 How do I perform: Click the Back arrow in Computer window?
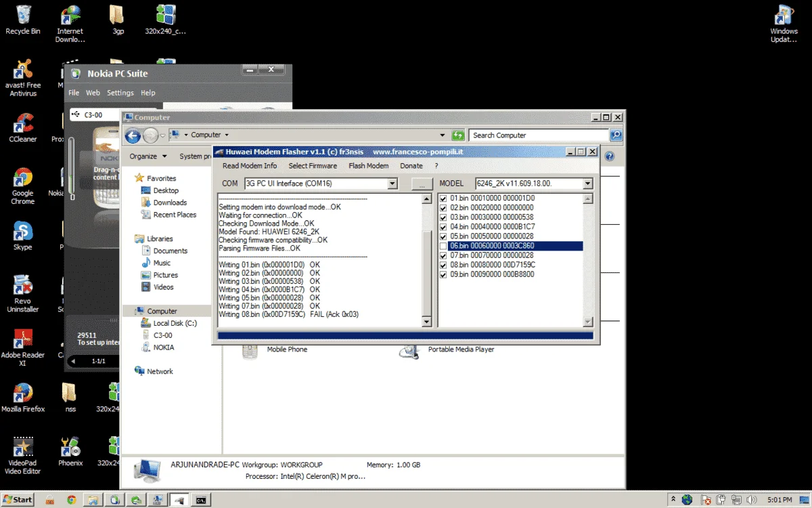point(133,136)
